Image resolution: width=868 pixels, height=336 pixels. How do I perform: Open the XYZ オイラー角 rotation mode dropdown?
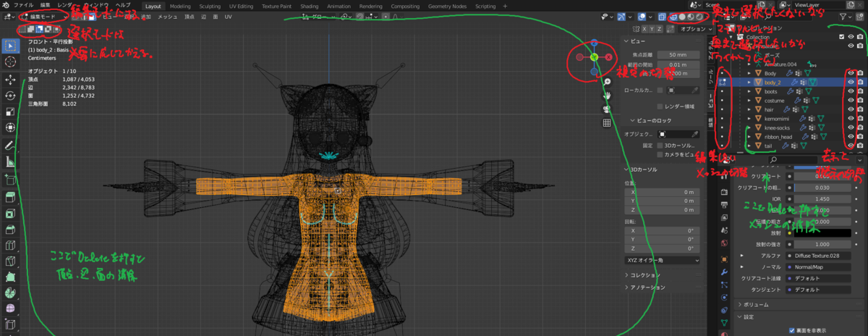(x=662, y=260)
